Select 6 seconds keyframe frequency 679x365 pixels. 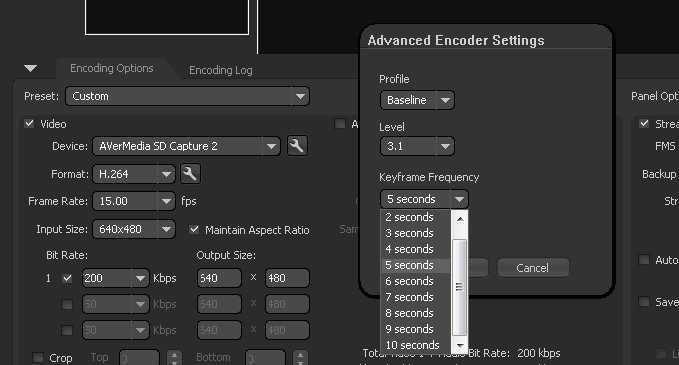[416, 281]
